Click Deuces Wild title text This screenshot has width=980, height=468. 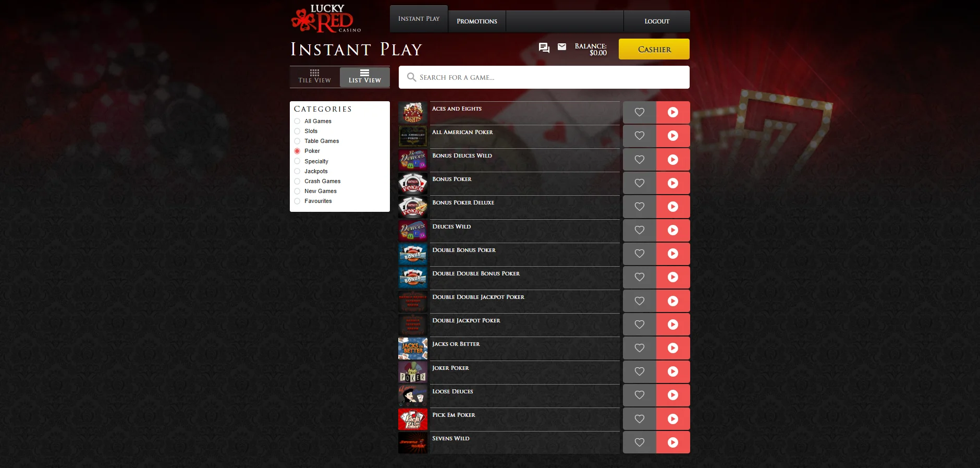point(451,226)
